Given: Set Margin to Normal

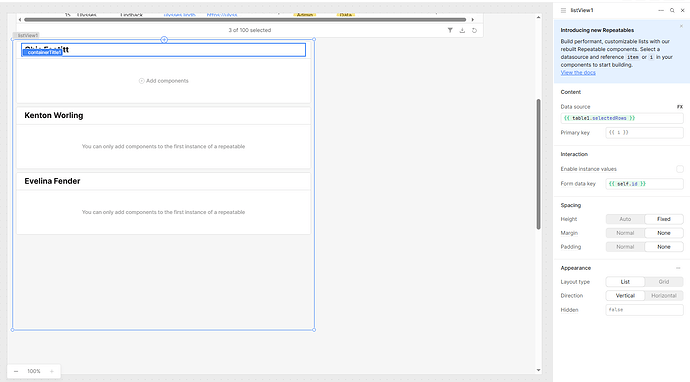Looking at the screenshot, I should tap(625, 233).
